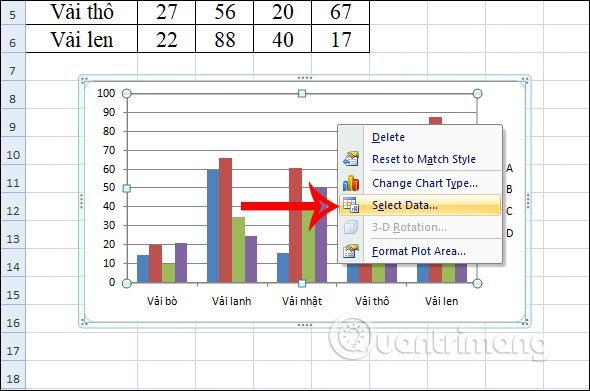The image size is (590, 391).
Task: Click the blue bar of Vải nhật
Action: [x=283, y=268]
